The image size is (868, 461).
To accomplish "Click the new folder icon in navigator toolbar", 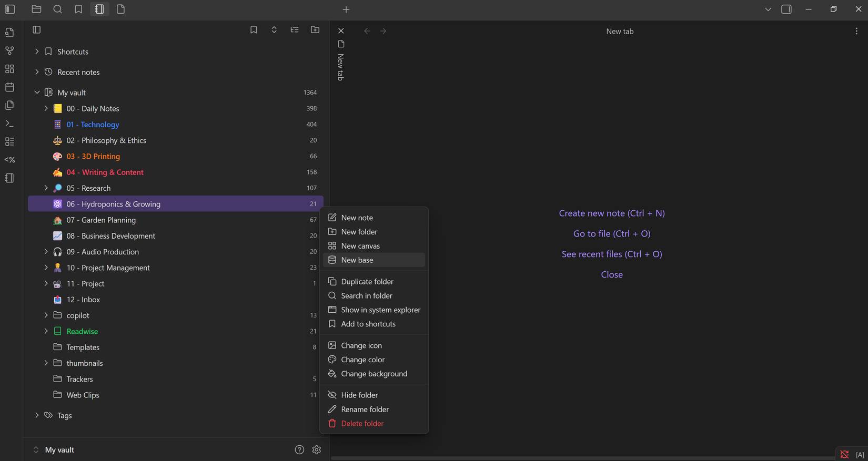I will (315, 30).
